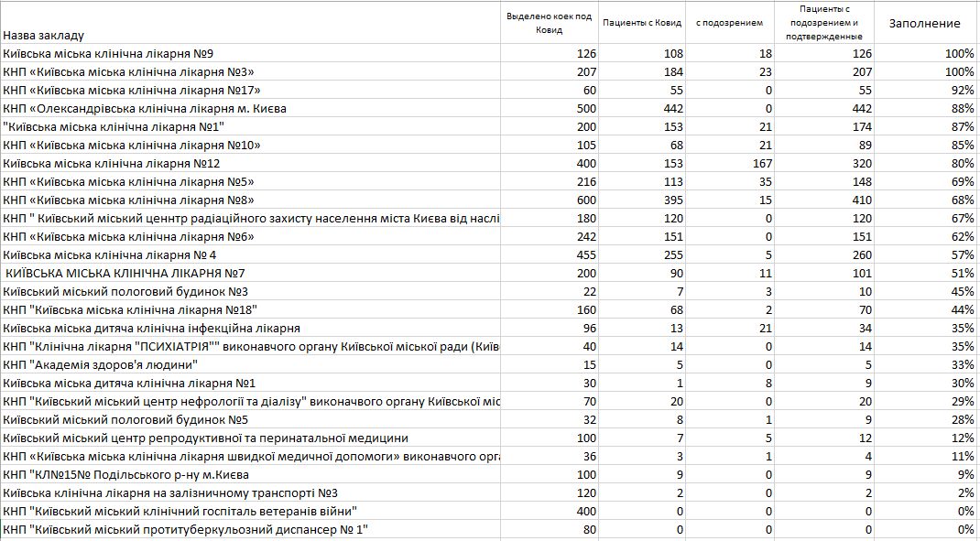Select the 'Выделено коек под Ковид' column header

coord(550,23)
